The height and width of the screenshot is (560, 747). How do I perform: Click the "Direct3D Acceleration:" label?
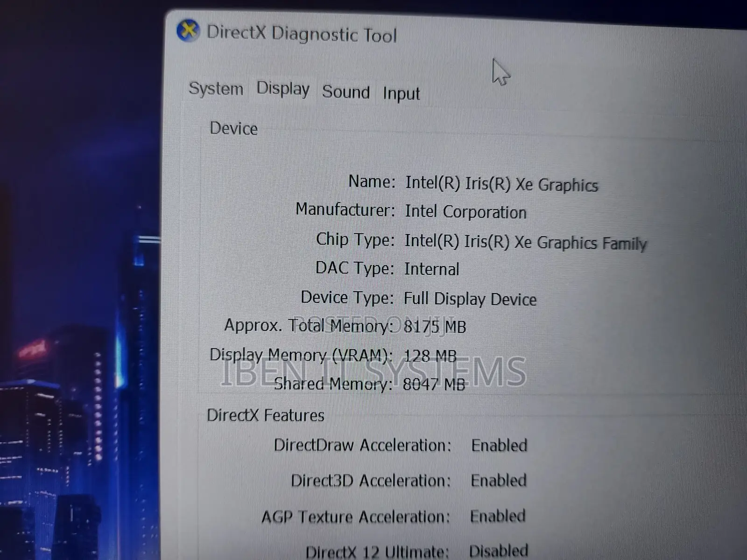click(371, 481)
